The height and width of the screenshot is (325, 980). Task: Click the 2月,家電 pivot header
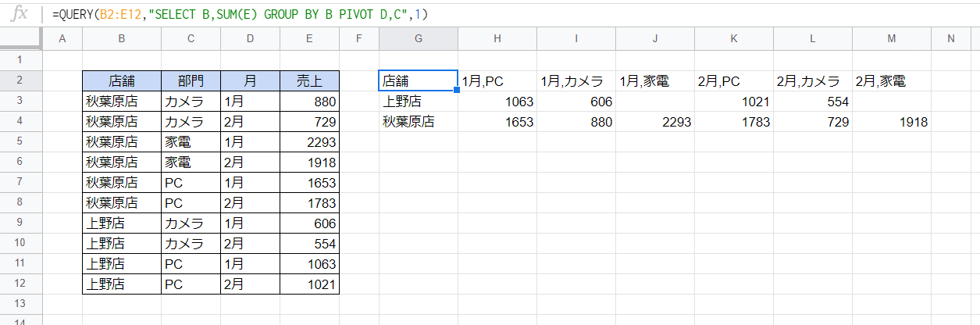(892, 80)
